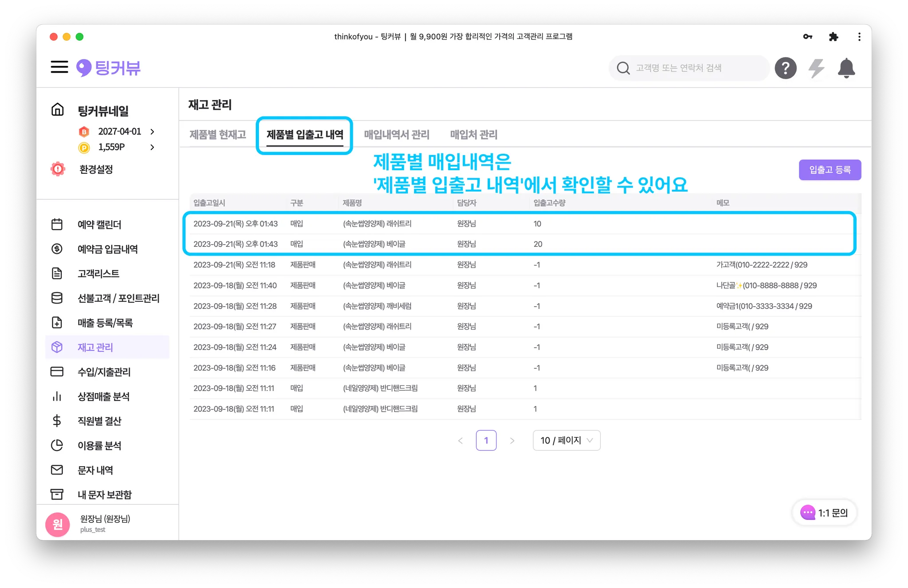Switch to the 제품별 현재고 tab

click(218, 135)
